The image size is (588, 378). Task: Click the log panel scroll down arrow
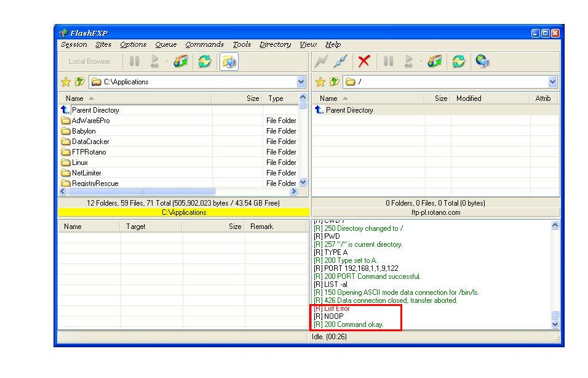click(x=555, y=323)
